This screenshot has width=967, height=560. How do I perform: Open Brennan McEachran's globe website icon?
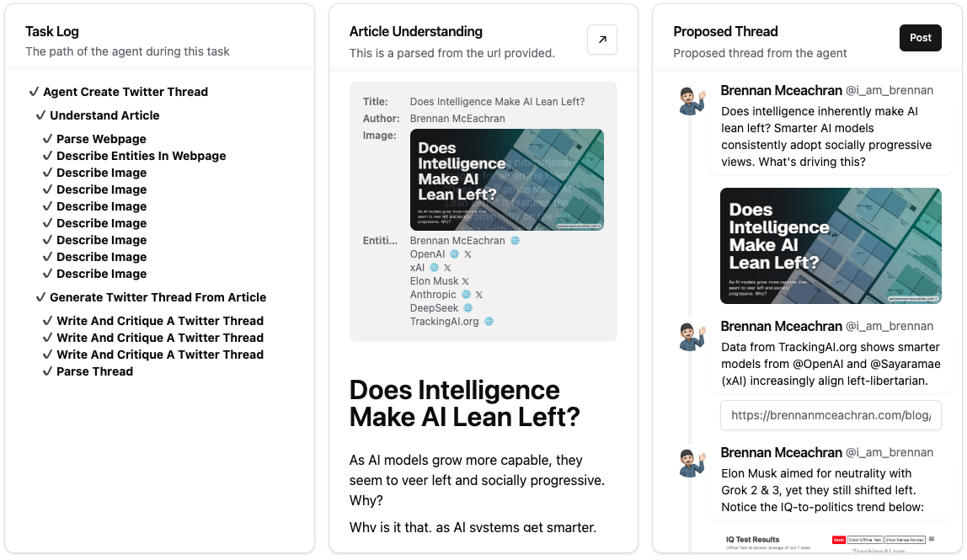(x=516, y=241)
